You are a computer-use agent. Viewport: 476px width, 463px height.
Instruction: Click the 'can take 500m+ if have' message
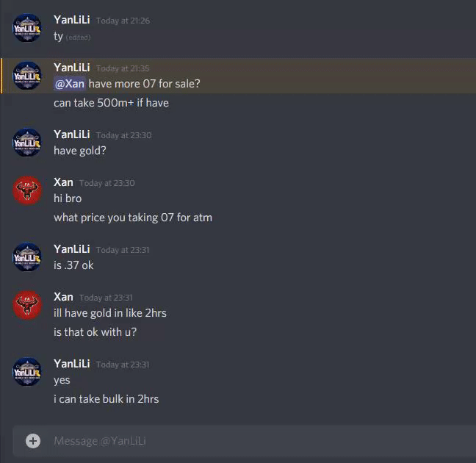pyautogui.click(x=111, y=103)
